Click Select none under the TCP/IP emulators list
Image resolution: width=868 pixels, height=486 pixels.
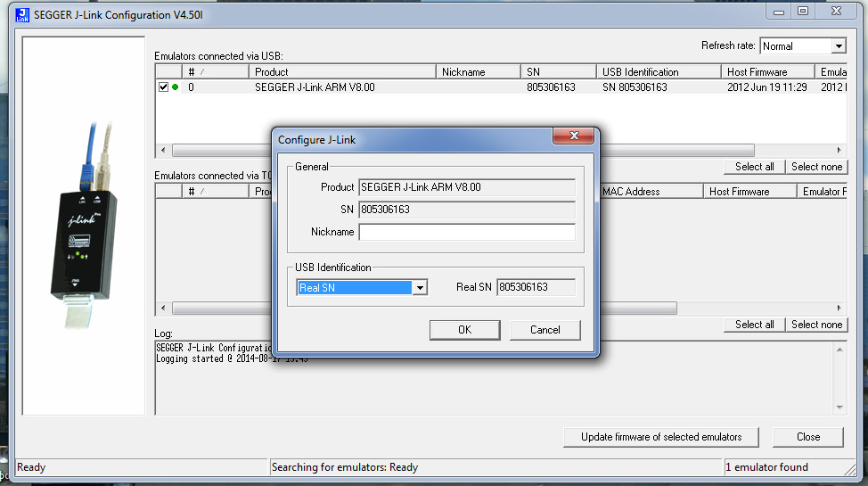click(x=816, y=325)
